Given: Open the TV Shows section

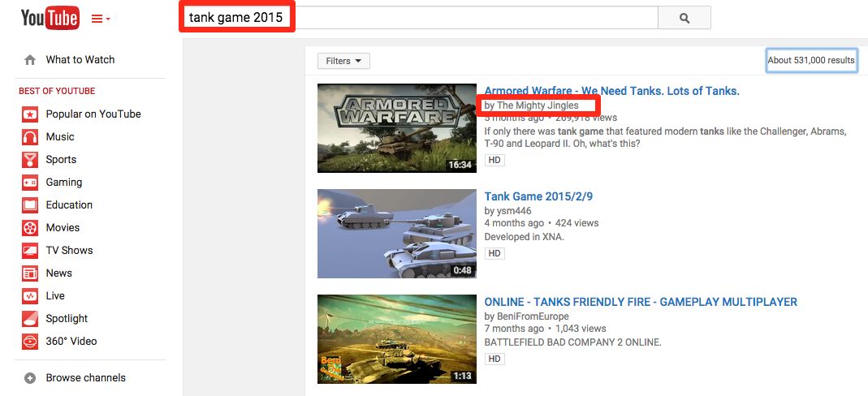Looking at the screenshot, I should (x=69, y=250).
